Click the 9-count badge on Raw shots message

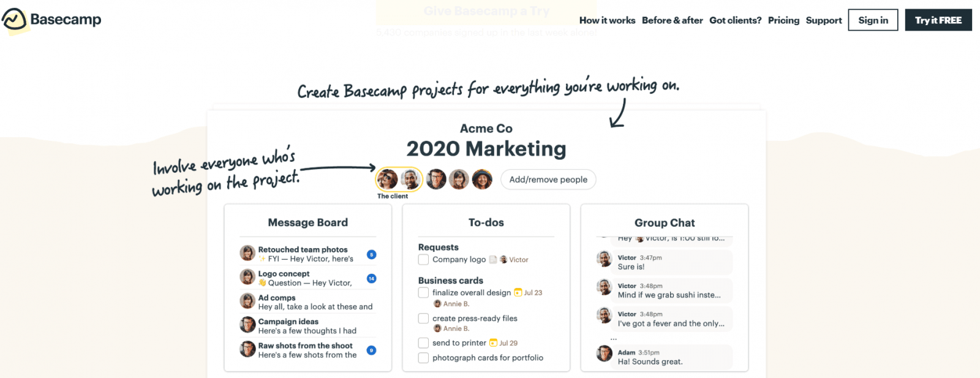click(x=371, y=350)
